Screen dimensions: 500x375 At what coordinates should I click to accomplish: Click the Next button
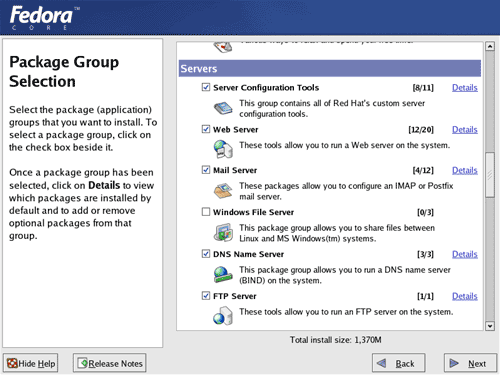click(x=470, y=363)
